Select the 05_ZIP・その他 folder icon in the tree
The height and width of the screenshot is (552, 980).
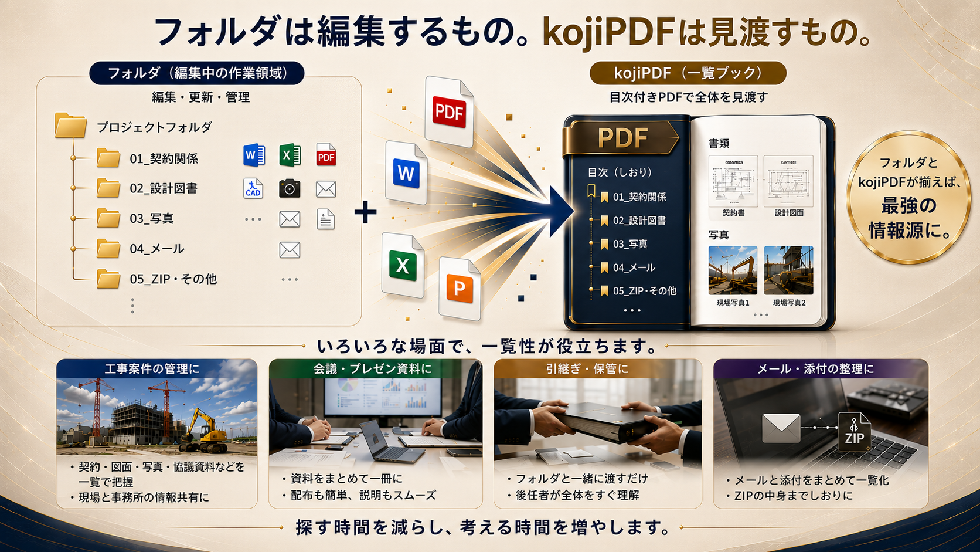[x=108, y=279]
